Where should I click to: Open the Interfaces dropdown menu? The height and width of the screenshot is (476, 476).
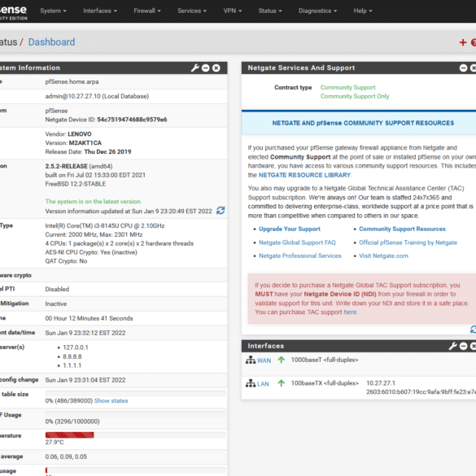tap(100, 11)
